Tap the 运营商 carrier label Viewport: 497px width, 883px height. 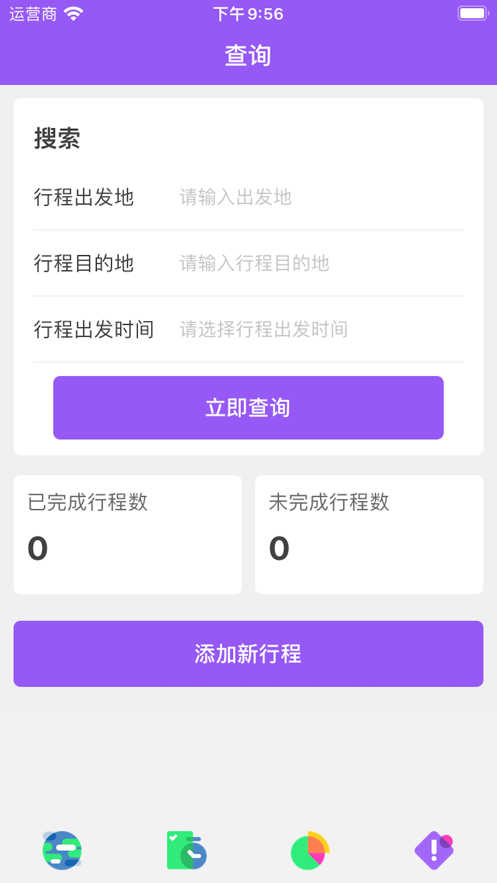point(33,14)
